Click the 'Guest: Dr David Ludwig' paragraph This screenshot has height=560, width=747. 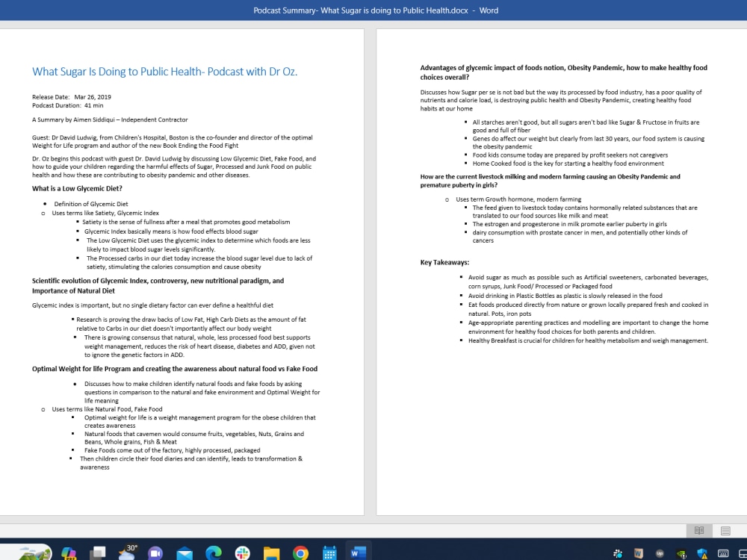(x=173, y=141)
